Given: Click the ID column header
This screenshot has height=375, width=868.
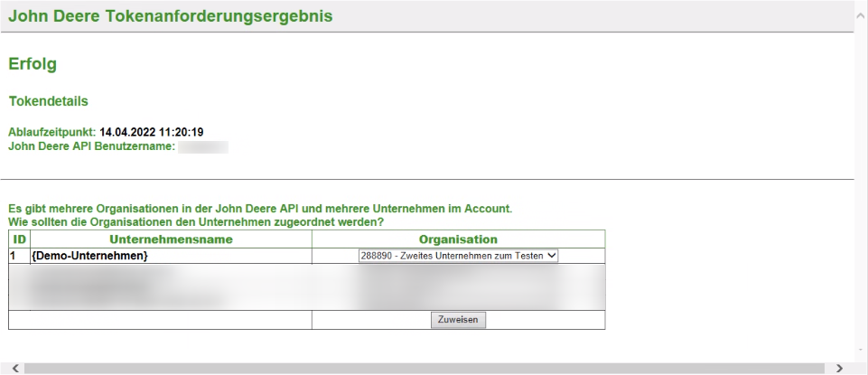Looking at the screenshot, I should coord(18,239).
